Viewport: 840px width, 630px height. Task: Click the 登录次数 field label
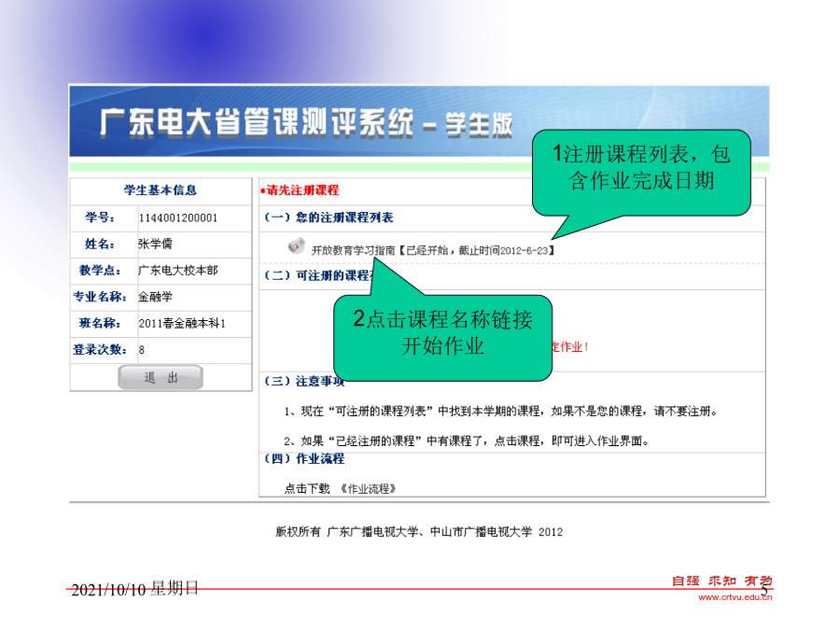click(x=100, y=349)
